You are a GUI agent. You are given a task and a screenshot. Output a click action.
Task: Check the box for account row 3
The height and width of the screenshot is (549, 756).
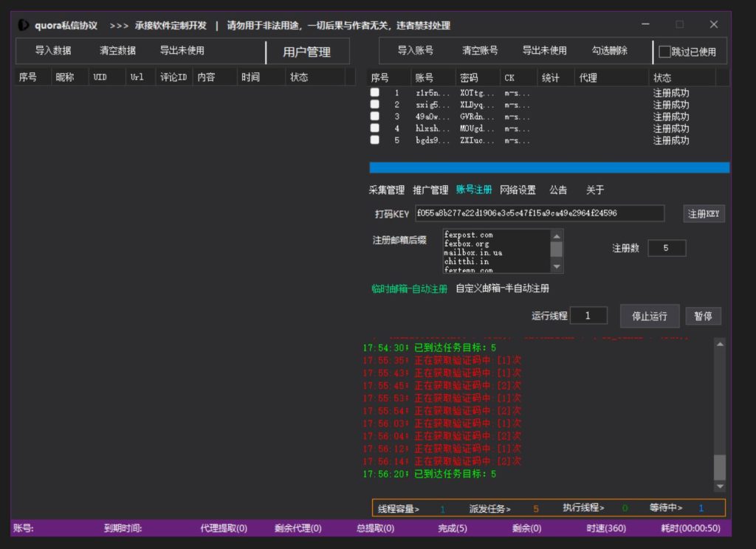pos(375,117)
